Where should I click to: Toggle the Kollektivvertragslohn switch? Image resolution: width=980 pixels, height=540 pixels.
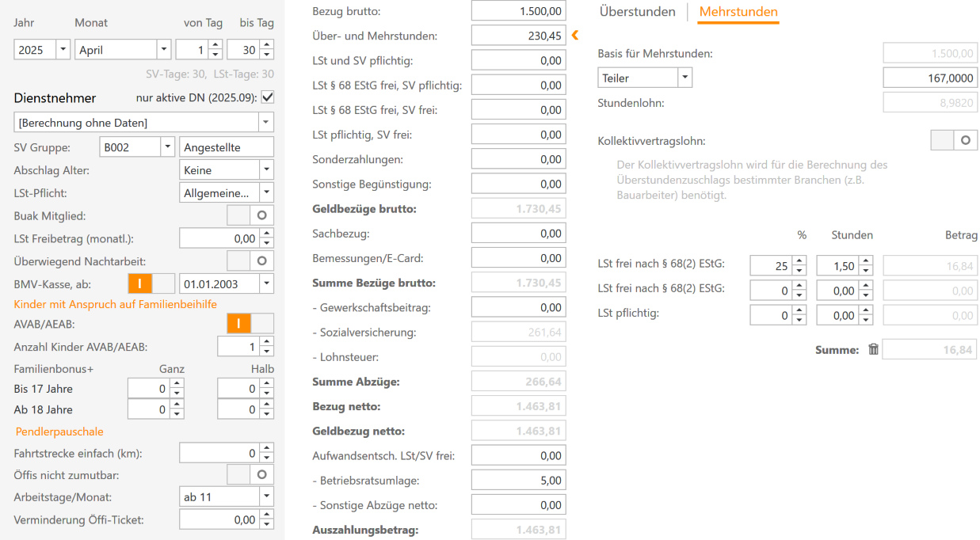[954, 140]
